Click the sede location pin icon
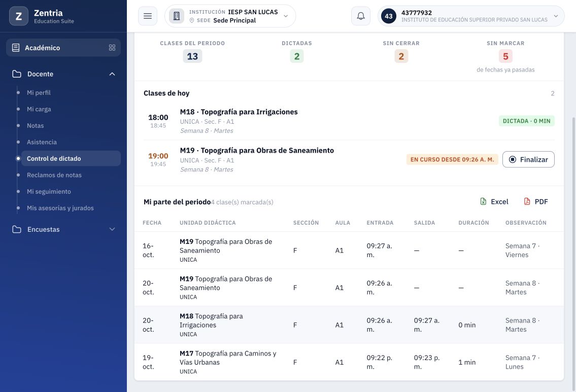Screen dimensions: 576x392 point(192,21)
